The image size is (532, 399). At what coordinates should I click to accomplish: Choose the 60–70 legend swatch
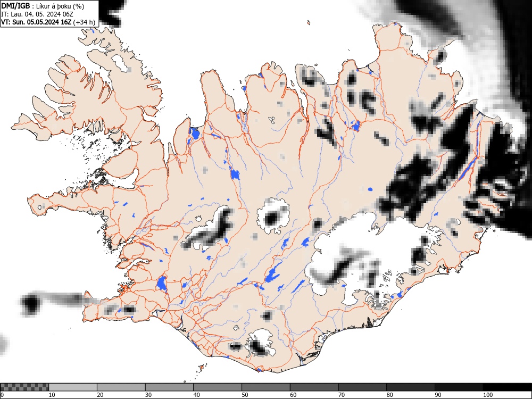(x=314, y=387)
